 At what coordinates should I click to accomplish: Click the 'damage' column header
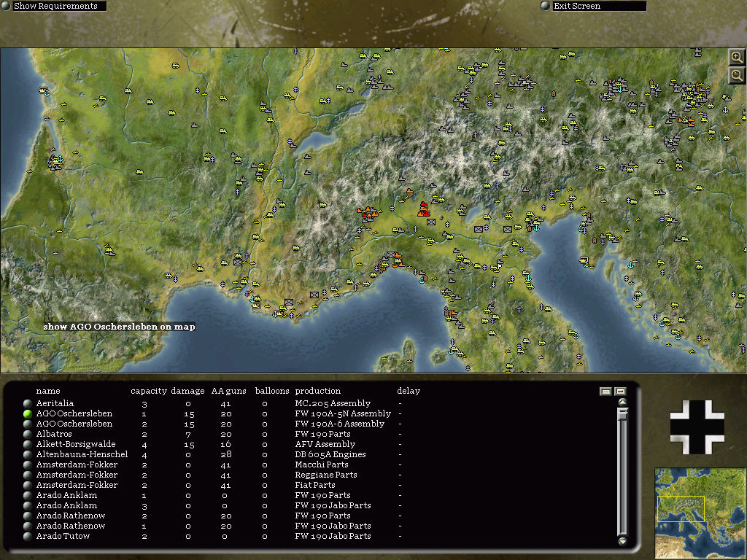coord(187,391)
